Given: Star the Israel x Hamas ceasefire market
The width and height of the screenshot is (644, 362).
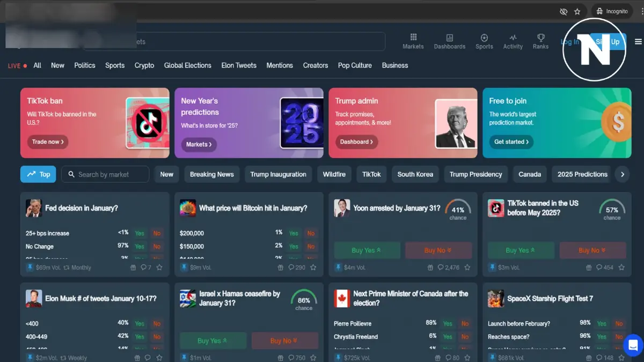Looking at the screenshot, I should point(313,358).
